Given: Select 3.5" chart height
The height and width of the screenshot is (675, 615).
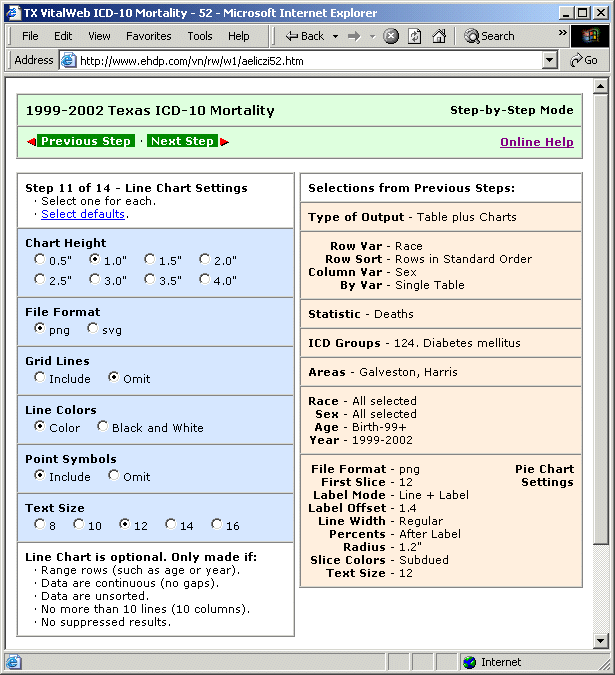Looking at the screenshot, I should pyautogui.click(x=149, y=279).
